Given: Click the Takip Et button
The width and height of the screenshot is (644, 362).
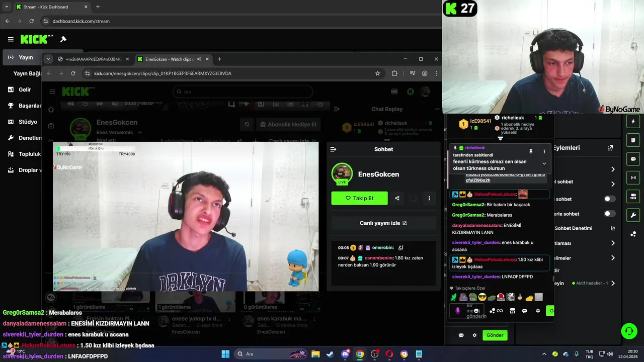Looking at the screenshot, I should 359,198.
